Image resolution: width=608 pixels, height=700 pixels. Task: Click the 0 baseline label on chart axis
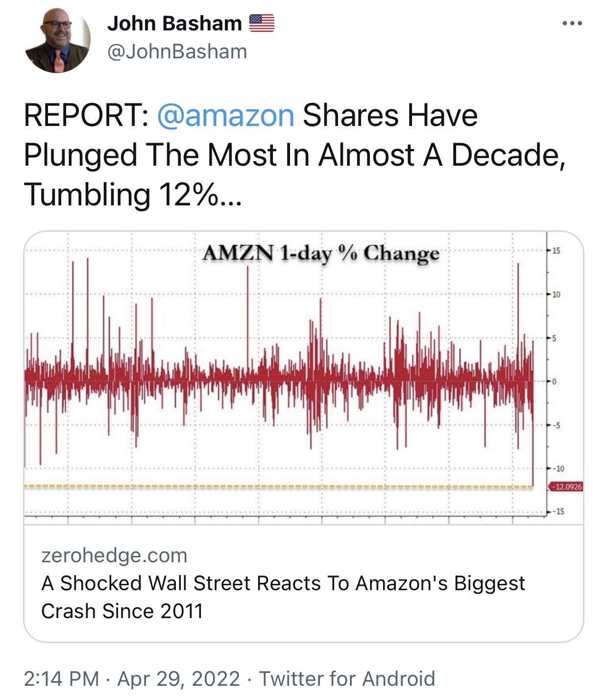pos(554,381)
